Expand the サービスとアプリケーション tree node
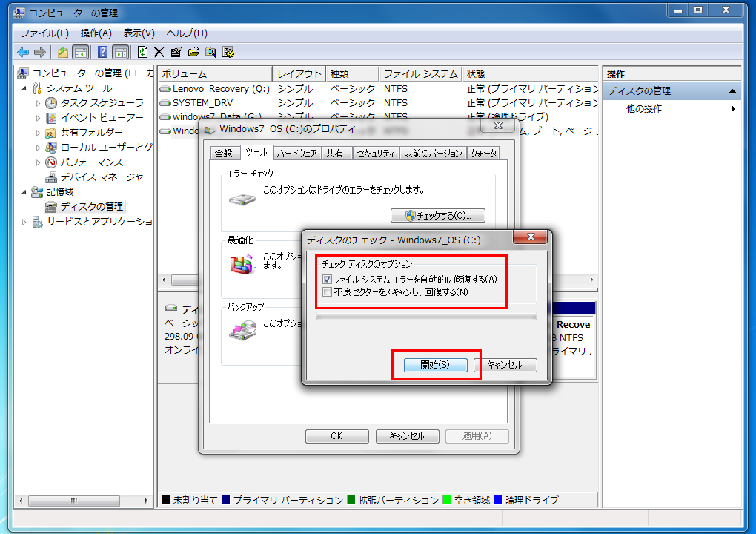Viewport: 756px width, 534px height. click(24, 222)
